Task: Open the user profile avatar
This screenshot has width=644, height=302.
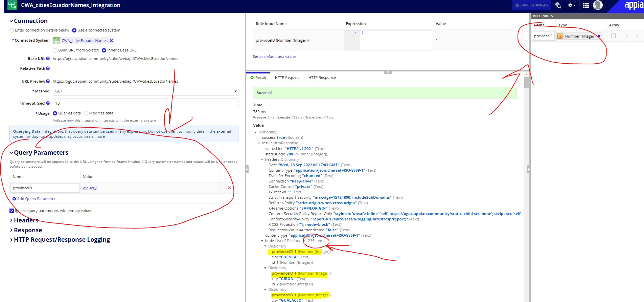Action: [x=598, y=5]
